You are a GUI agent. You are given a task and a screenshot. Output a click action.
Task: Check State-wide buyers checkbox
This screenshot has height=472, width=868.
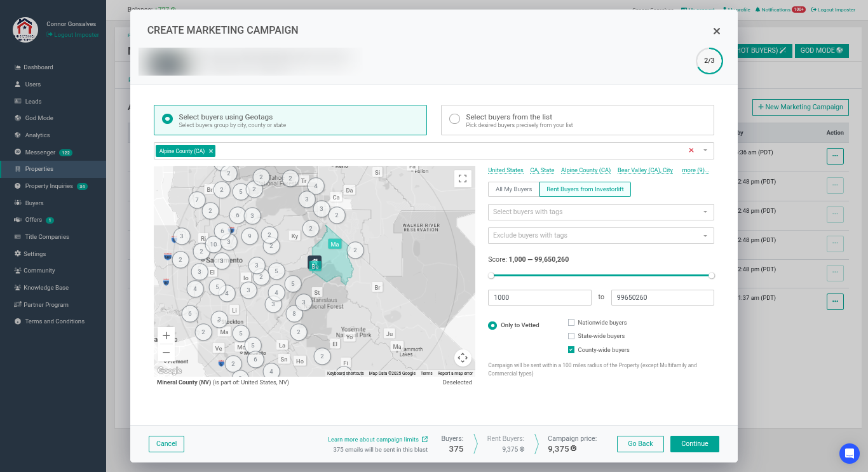571,336
